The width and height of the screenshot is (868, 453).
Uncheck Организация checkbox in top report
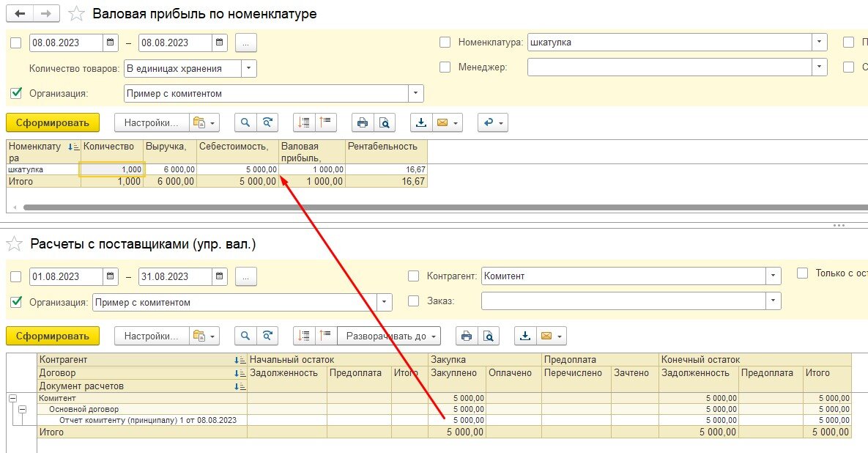pos(16,93)
